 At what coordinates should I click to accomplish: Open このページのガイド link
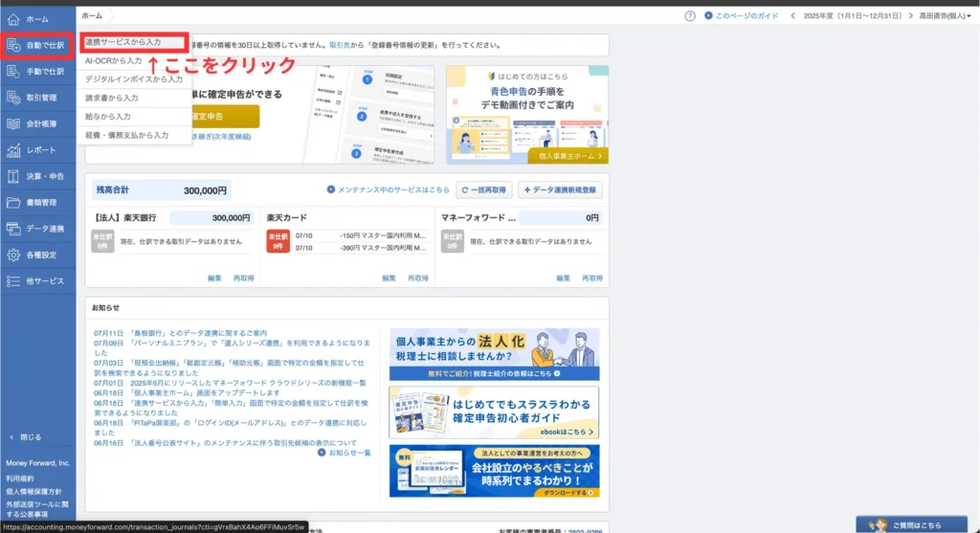point(742,16)
